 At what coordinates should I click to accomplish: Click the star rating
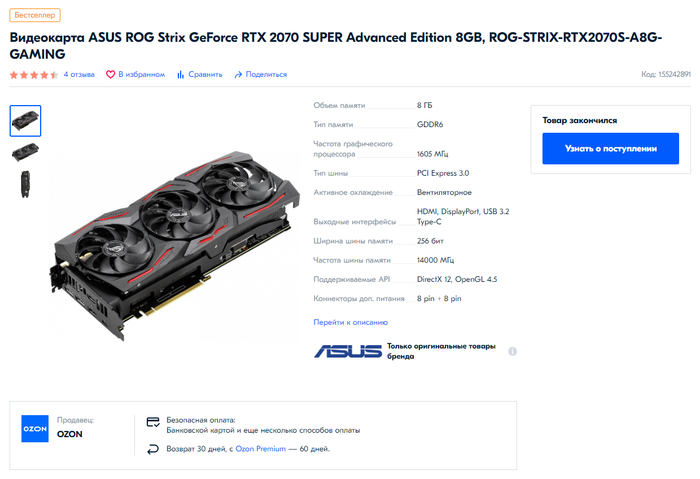point(34,75)
